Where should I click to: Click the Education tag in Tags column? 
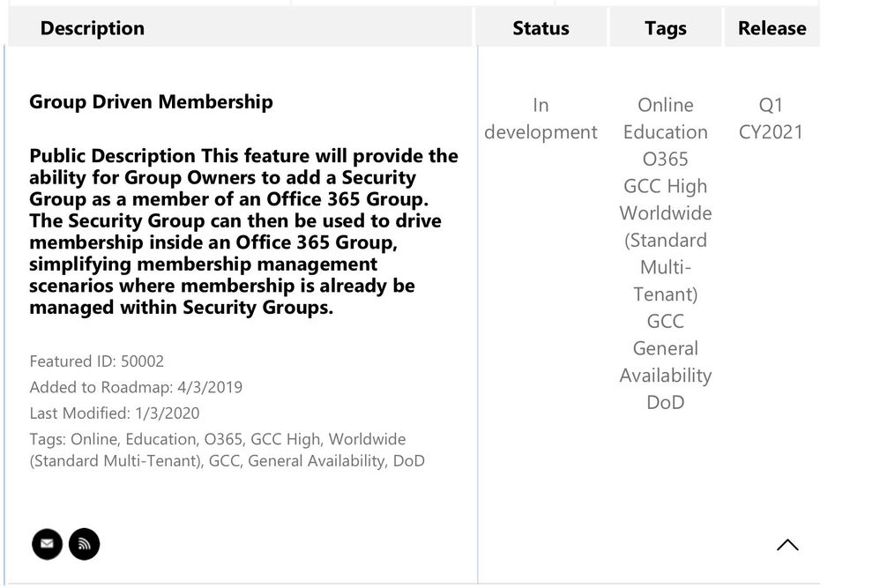pyautogui.click(x=665, y=132)
